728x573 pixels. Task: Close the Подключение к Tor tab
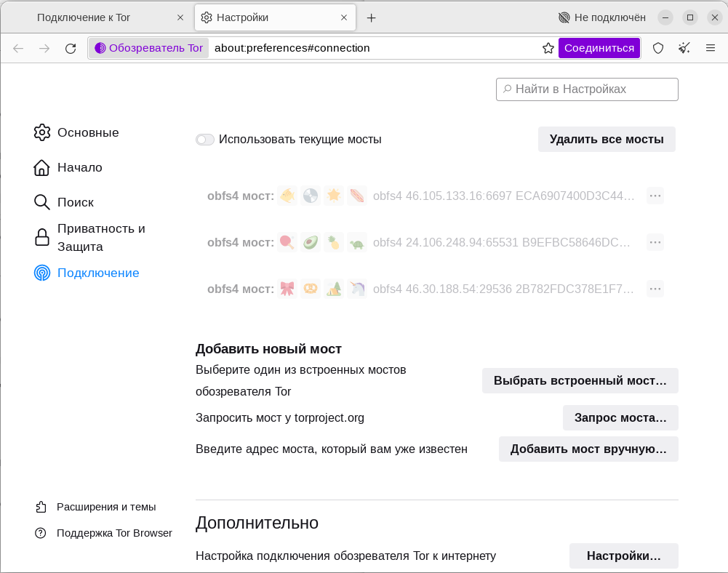pyautogui.click(x=180, y=17)
